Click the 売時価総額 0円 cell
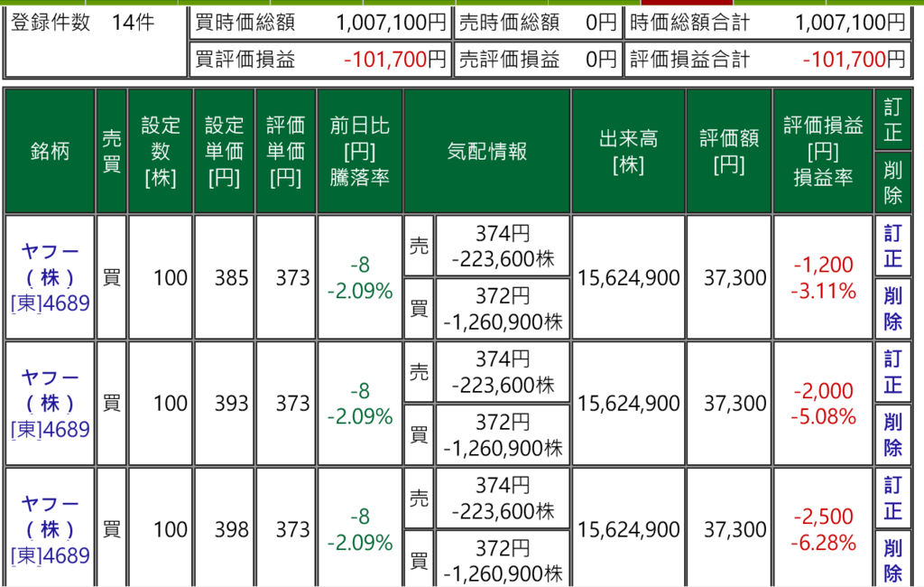The width and height of the screenshot is (924, 587). (538, 23)
